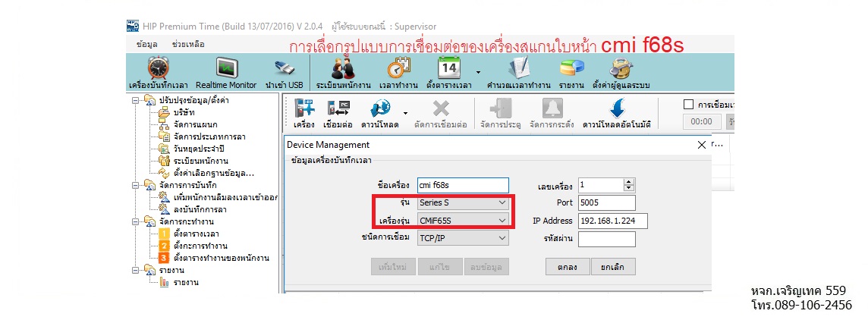Select เพิ่มพนักงานลืมลงเวลาเข้าออก tree item
The image size is (868, 320).
pos(225,197)
